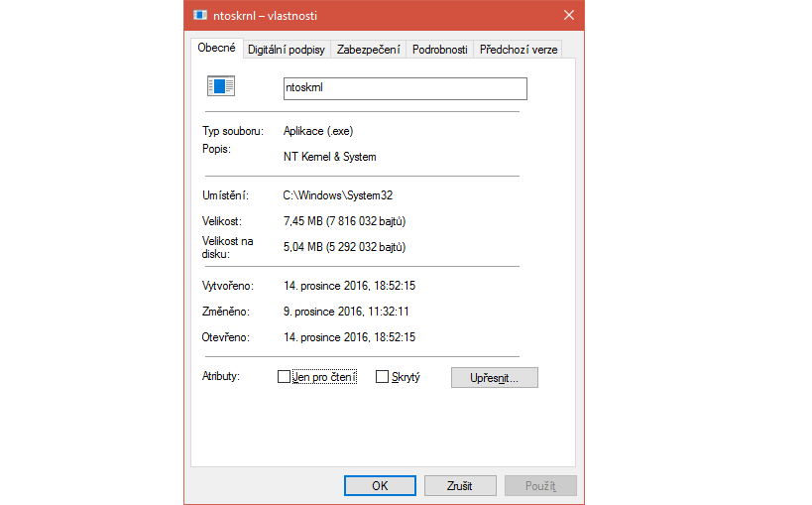The height and width of the screenshot is (505, 812).
Task: Click the size on disk value 5,04 MB
Action: 344,247
